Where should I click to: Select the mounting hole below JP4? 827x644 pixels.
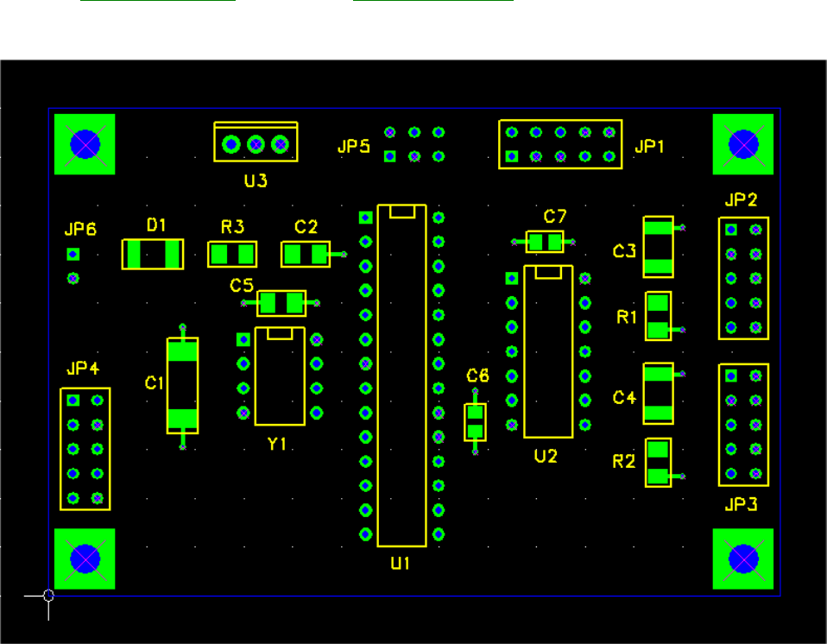pyautogui.click(x=85, y=559)
